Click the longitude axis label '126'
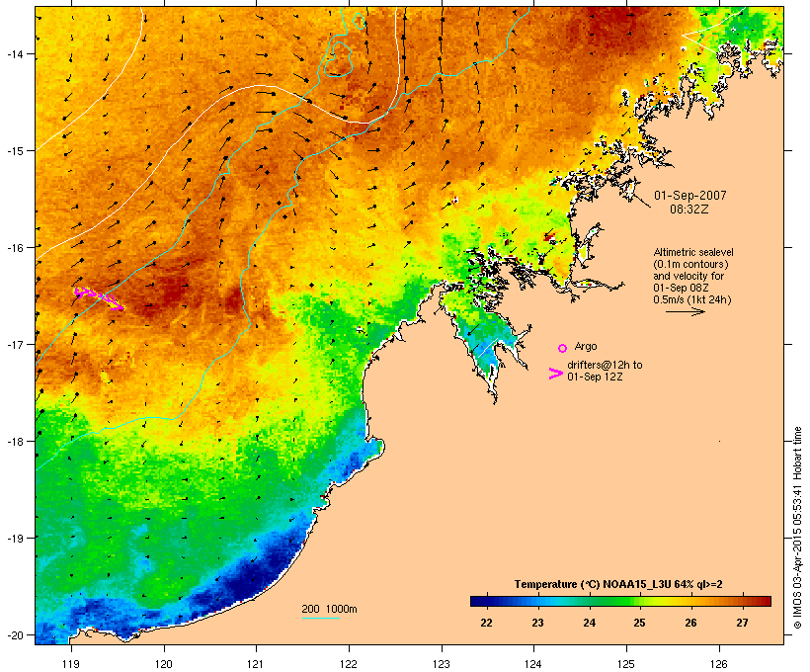The width and height of the screenshot is (810, 672). coord(718,664)
